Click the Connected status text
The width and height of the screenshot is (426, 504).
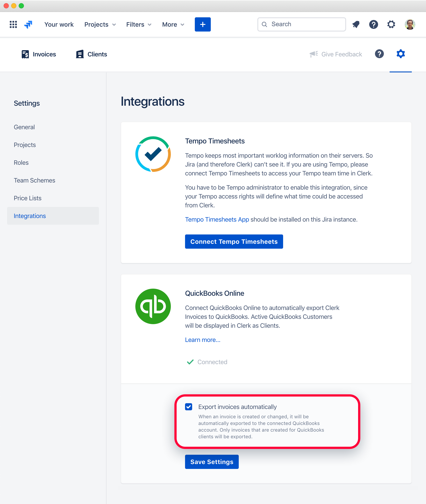click(x=212, y=362)
